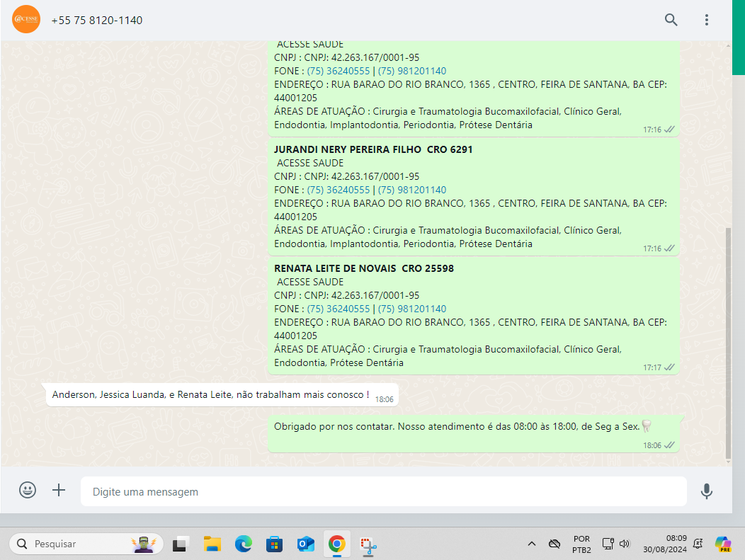Click the 17:16 read receipt on Jurandi message

pyautogui.click(x=669, y=248)
